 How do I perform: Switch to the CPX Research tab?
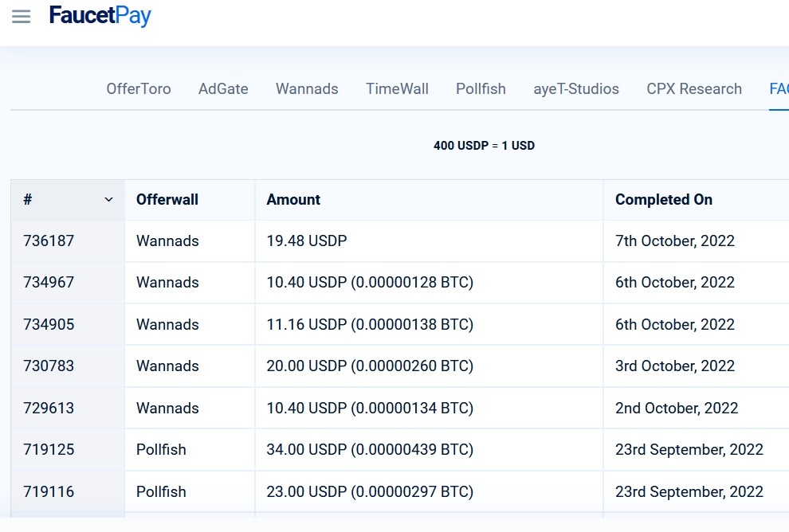click(x=694, y=89)
